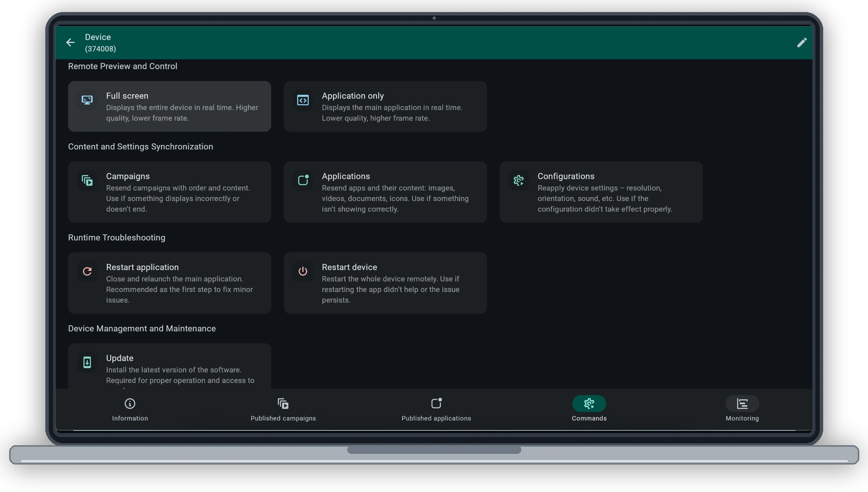868x492 pixels.
Task: Click the Restart application card title
Action: tap(142, 267)
